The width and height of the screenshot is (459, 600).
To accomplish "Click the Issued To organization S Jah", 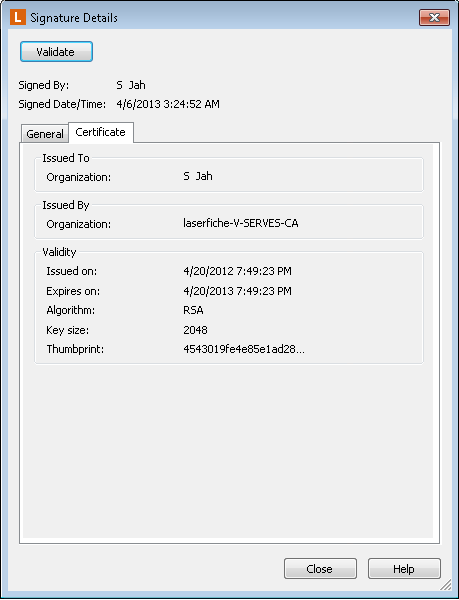I will [198, 176].
